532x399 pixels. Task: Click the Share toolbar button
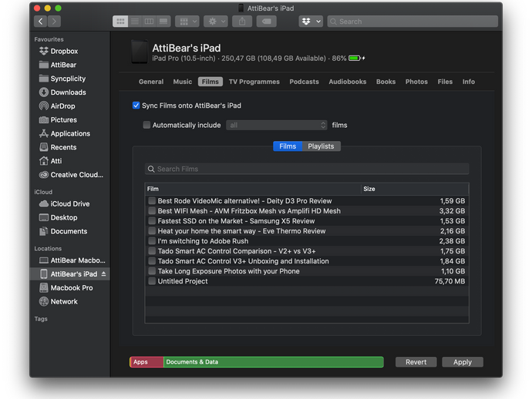pyautogui.click(x=242, y=22)
